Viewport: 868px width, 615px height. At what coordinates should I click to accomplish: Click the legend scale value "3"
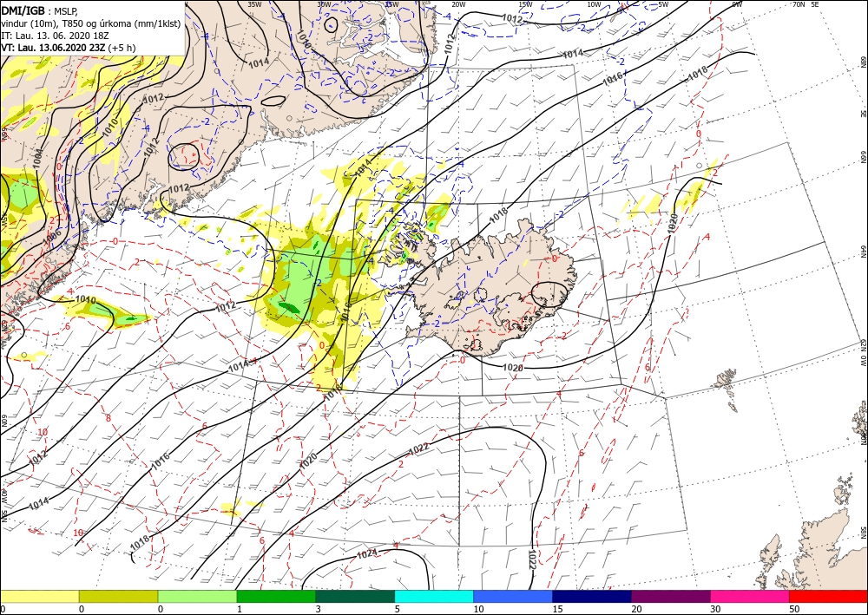coord(318,609)
